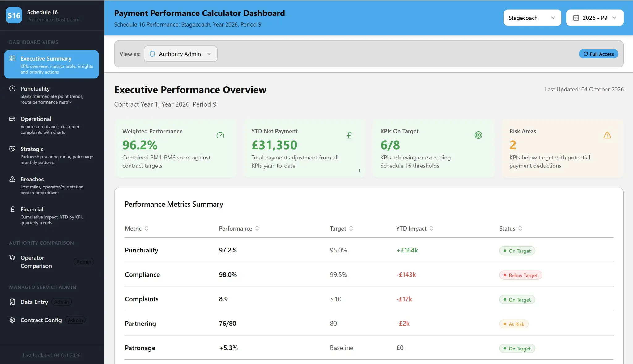Click the KPIs On Target summary card

(x=433, y=149)
